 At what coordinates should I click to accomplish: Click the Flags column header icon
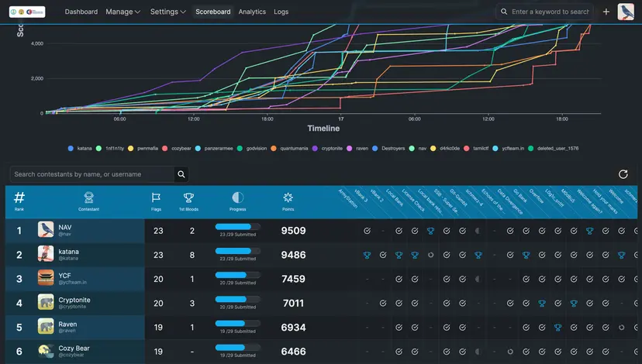pyautogui.click(x=156, y=198)
